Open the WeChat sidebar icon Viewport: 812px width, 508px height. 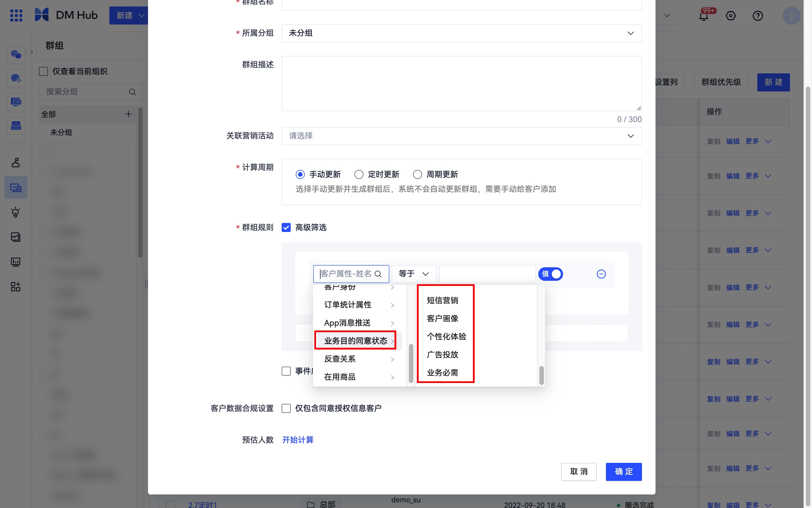tap(16, 54)
